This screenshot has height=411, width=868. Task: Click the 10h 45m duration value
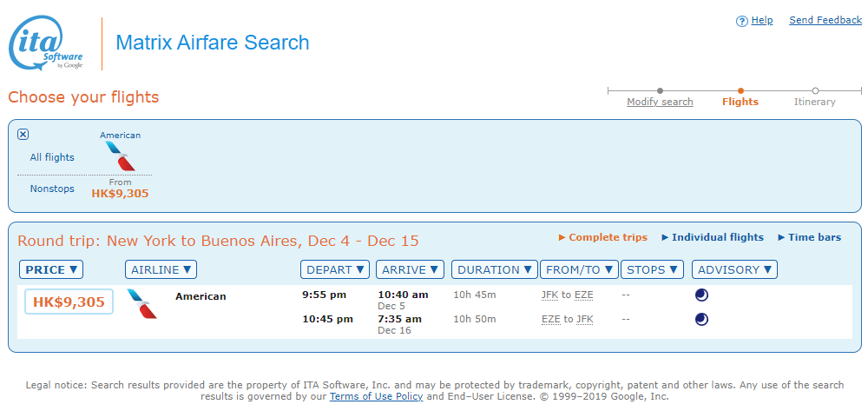point(475,295)
